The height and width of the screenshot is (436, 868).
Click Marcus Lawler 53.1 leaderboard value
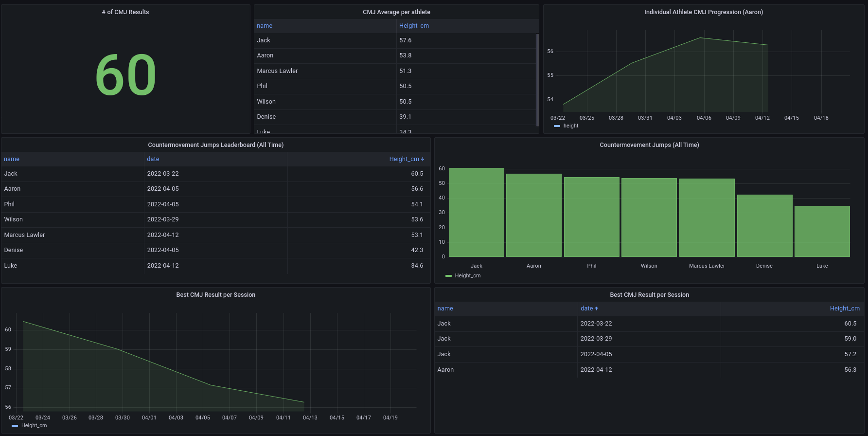pyautogui.click(x=417, y=235)
